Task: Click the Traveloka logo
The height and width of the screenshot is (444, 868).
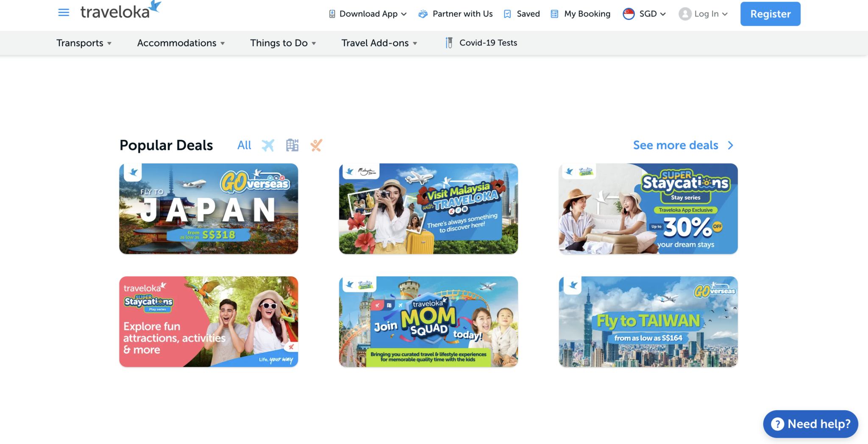Action: tap(121, 10)
